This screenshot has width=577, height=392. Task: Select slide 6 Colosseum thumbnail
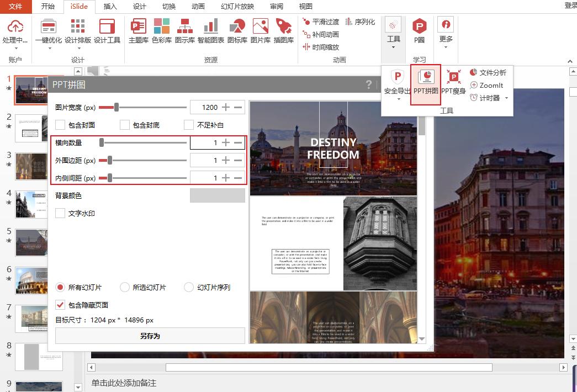tap(31, 280)
